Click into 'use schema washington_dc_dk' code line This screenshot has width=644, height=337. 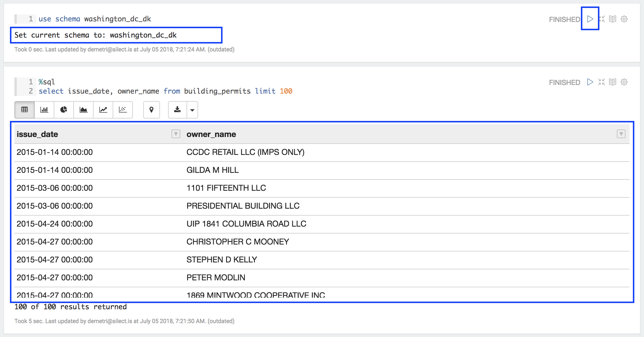[95, 19]
